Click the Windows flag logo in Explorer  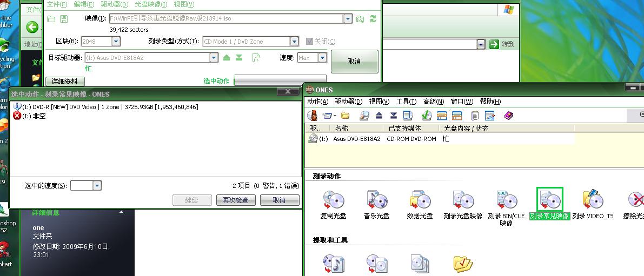click(508, 9)
